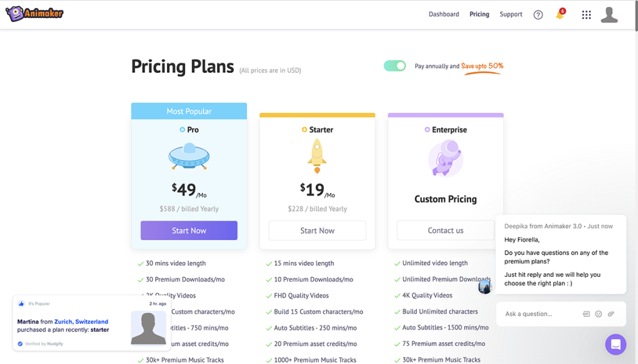Click Start Now for Starter plan

pos(317,230)
